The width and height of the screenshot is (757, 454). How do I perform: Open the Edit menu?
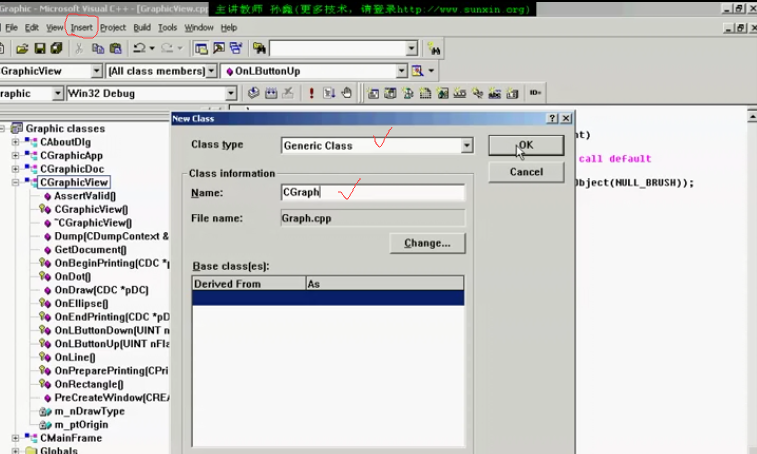(x=32, y=28)
